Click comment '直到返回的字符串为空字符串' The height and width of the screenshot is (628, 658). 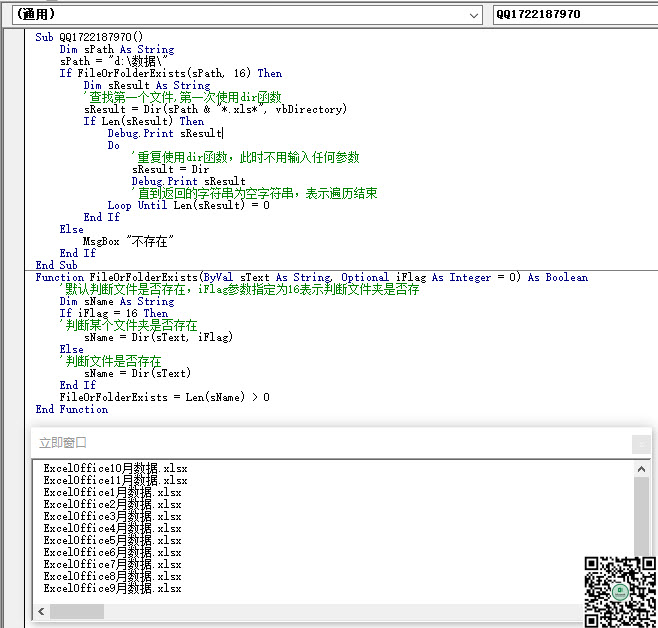click(254, 193)
